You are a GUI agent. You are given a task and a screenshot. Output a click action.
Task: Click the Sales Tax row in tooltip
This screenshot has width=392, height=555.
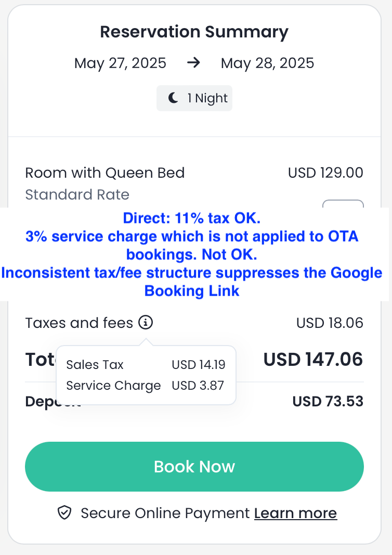coord(146,365)
